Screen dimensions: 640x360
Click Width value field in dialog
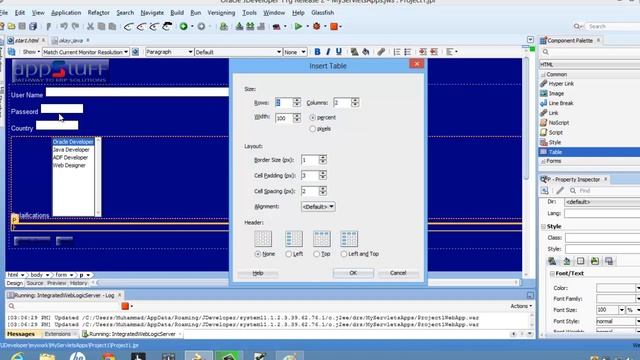coord(284,118)
